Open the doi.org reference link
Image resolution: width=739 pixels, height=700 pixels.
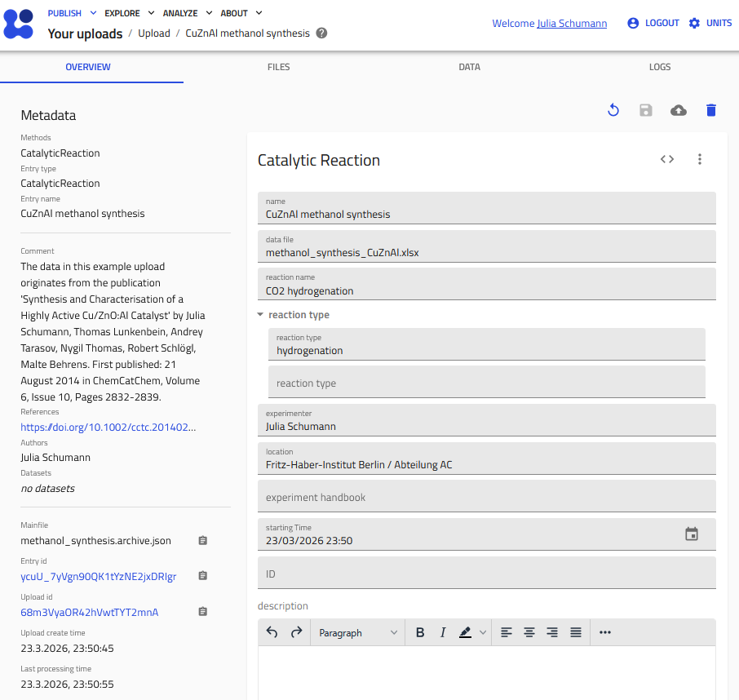pyautogui.click(x=108, y=427)
